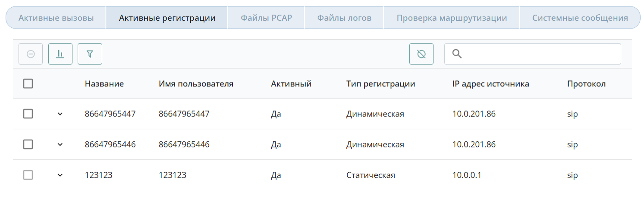Open the Системные сообщения tab
The image size is (644, 203).
point(580,18)
